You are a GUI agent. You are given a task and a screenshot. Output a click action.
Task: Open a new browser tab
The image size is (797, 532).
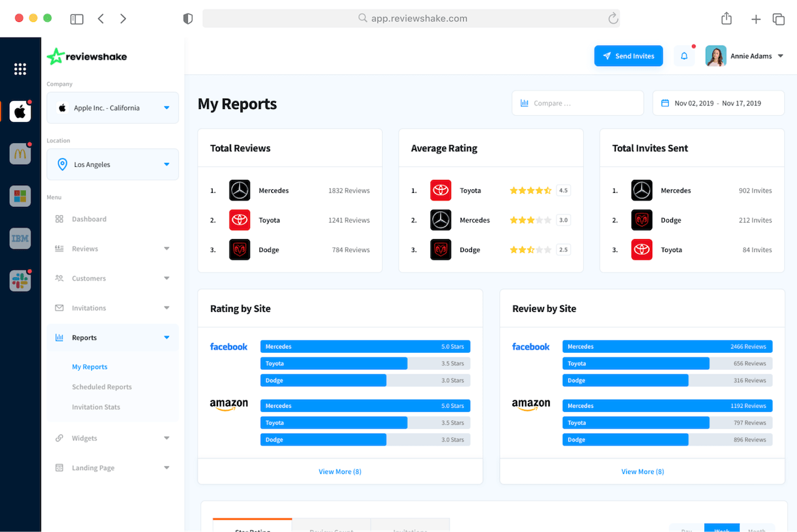click(x=756, y=19)
